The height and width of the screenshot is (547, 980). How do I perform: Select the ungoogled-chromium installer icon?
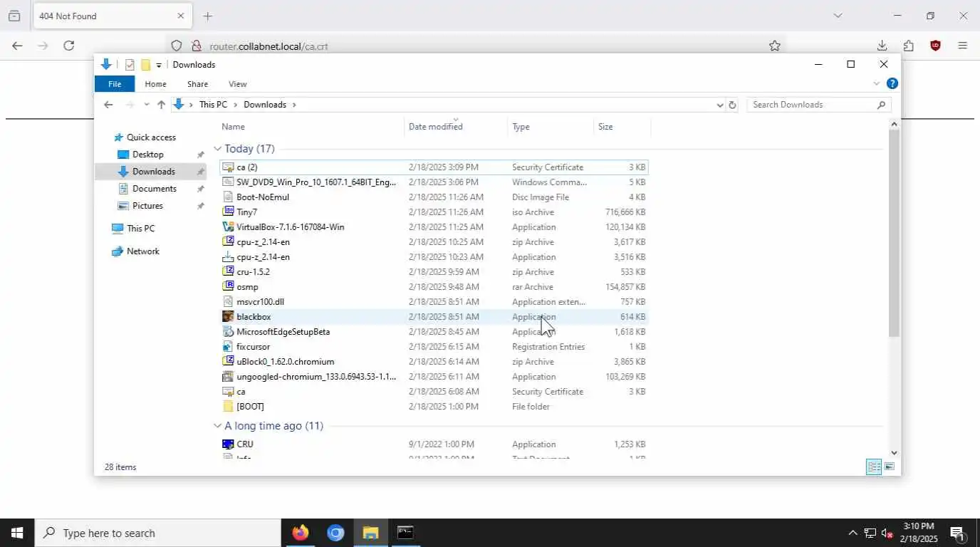pyautogui.click(x=228, y=376)
